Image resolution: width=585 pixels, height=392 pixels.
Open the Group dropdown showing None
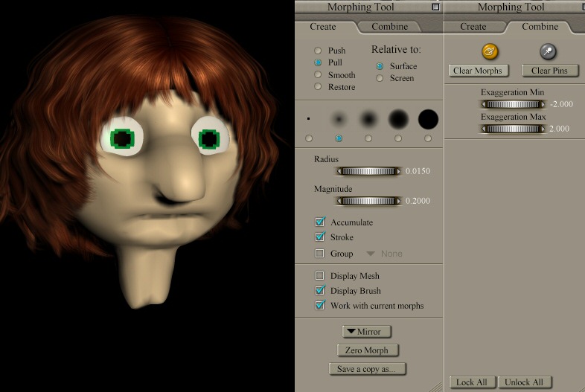pyautogui.click(x=384, y=254)
